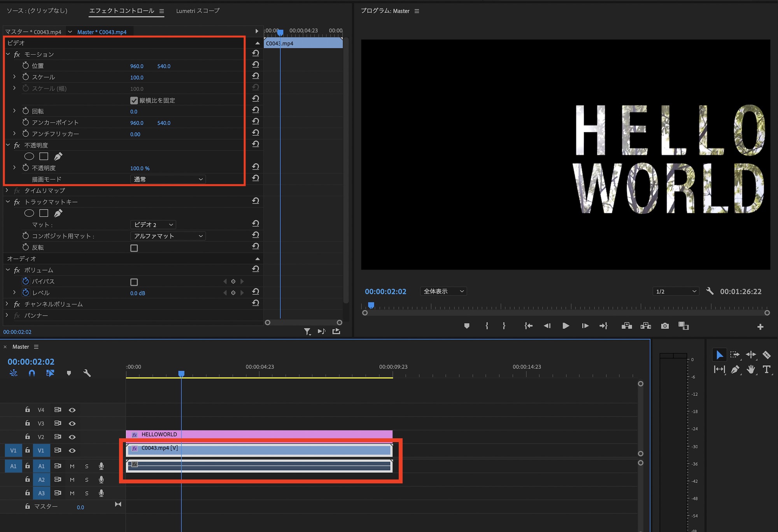Click the 不透明度 100.0 % value

[140, 168]
